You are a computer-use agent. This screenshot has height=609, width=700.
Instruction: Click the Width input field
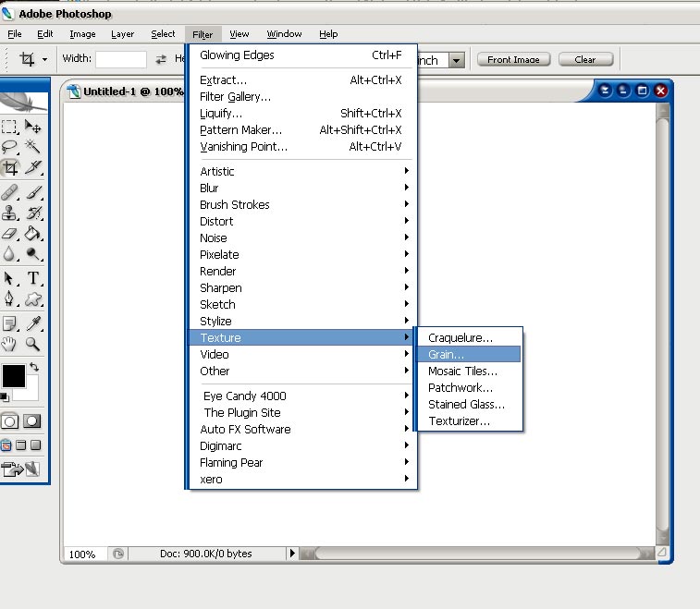(121, 60)
